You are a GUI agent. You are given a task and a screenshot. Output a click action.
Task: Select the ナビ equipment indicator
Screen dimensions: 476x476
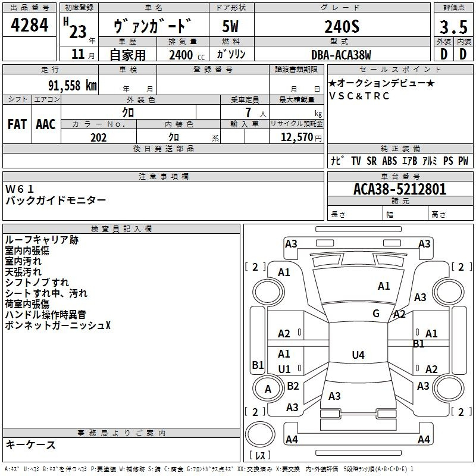pos(336,161)
